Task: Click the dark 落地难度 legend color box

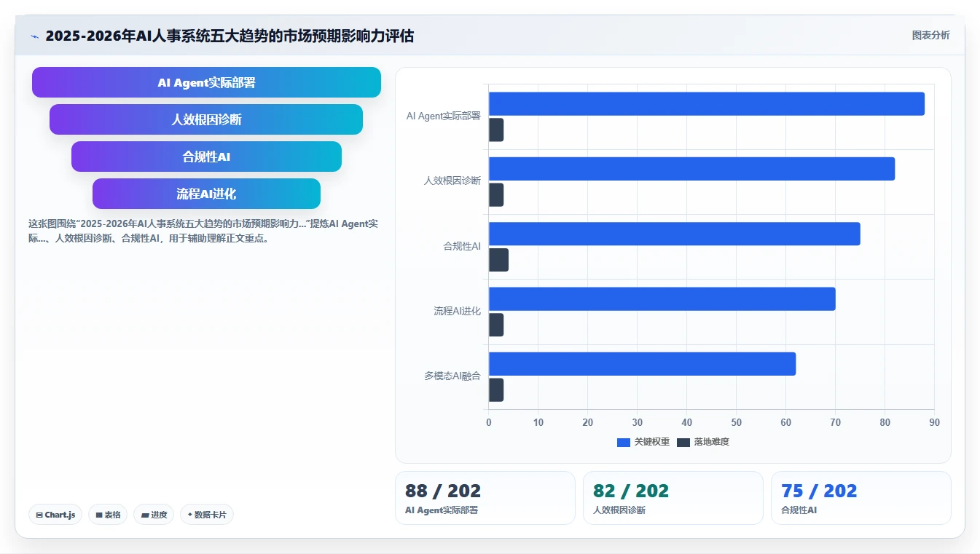Action: (683, 442)
